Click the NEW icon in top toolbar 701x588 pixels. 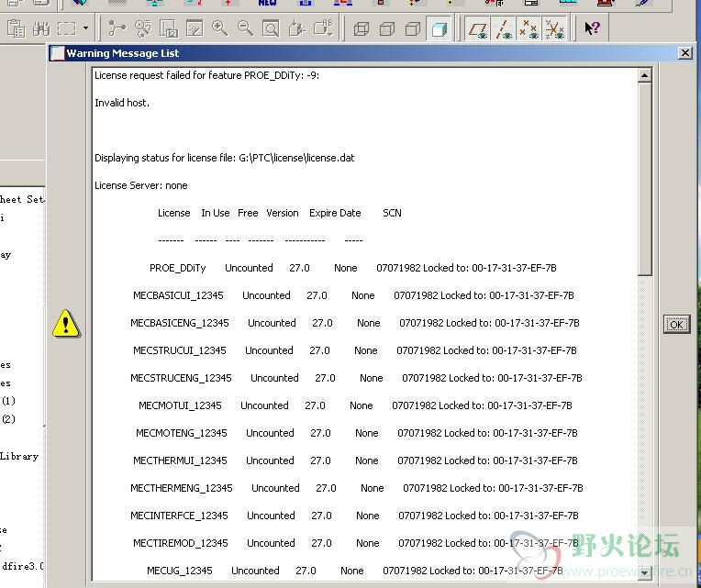pyautogui.click(x=267, y=3)
